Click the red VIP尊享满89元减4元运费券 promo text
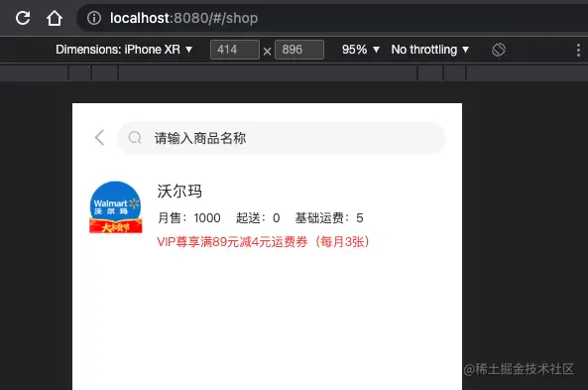Screen dimensions: 588x390 (263, 242)
